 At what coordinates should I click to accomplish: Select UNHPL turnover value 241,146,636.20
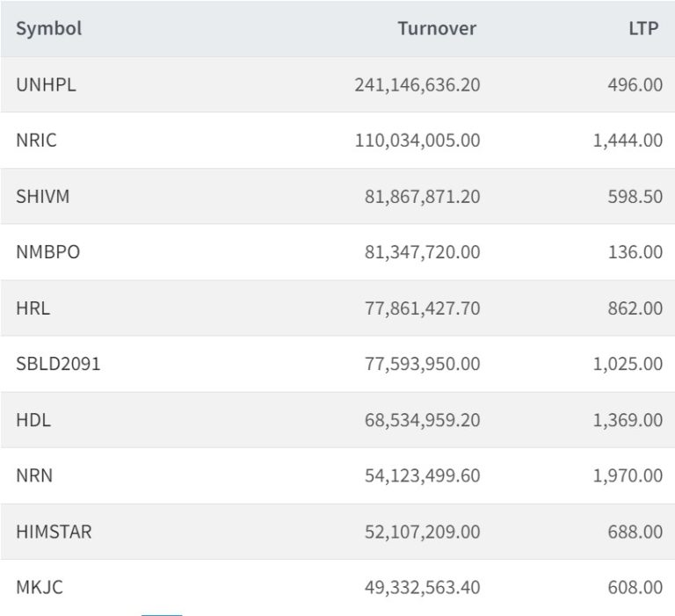point(417,84)
